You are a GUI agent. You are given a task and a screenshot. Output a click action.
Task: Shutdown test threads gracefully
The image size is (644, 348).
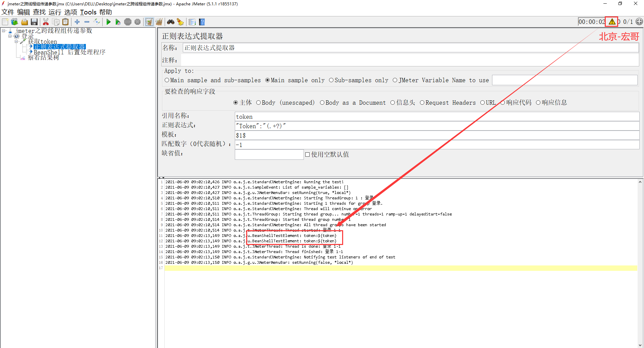[x=138, y=22]
